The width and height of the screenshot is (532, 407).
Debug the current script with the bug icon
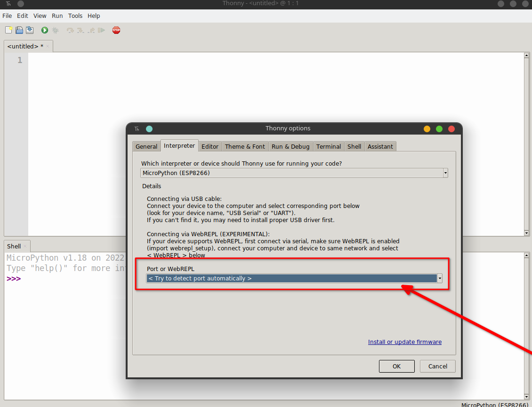[x=55, y=30]
